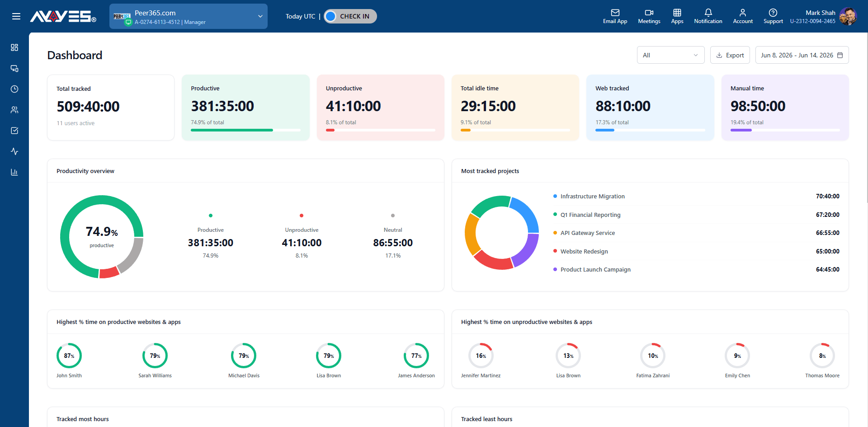Click Thomas Moore's 8% ring
The width and height of the screenshot is (868, 427).
[x=822, y=356]
